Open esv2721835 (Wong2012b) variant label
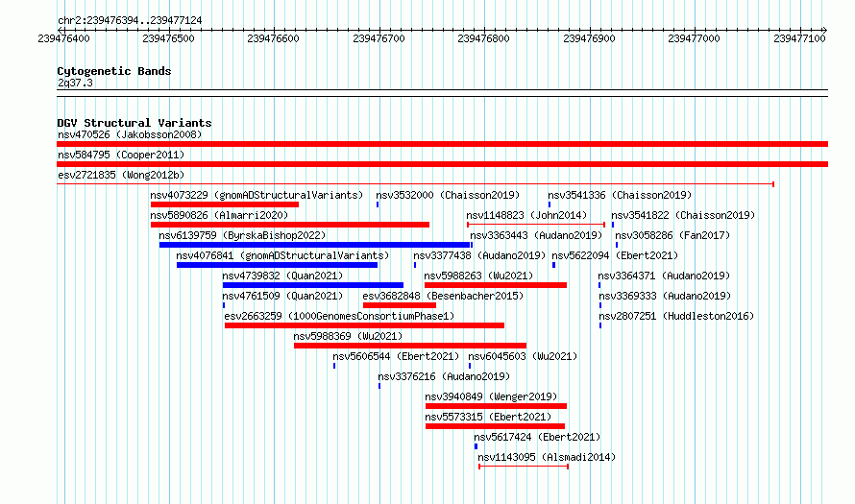 pyautogui.click(x=121, y=175)
